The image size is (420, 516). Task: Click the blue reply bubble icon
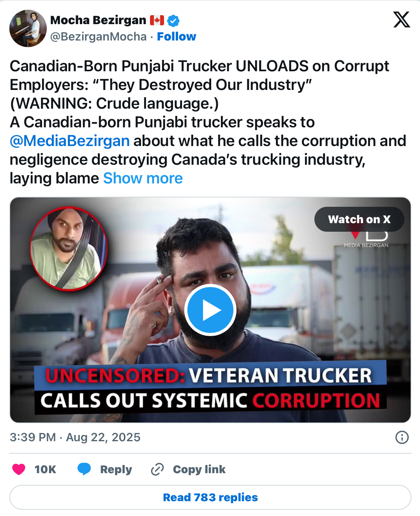[84, 469]
